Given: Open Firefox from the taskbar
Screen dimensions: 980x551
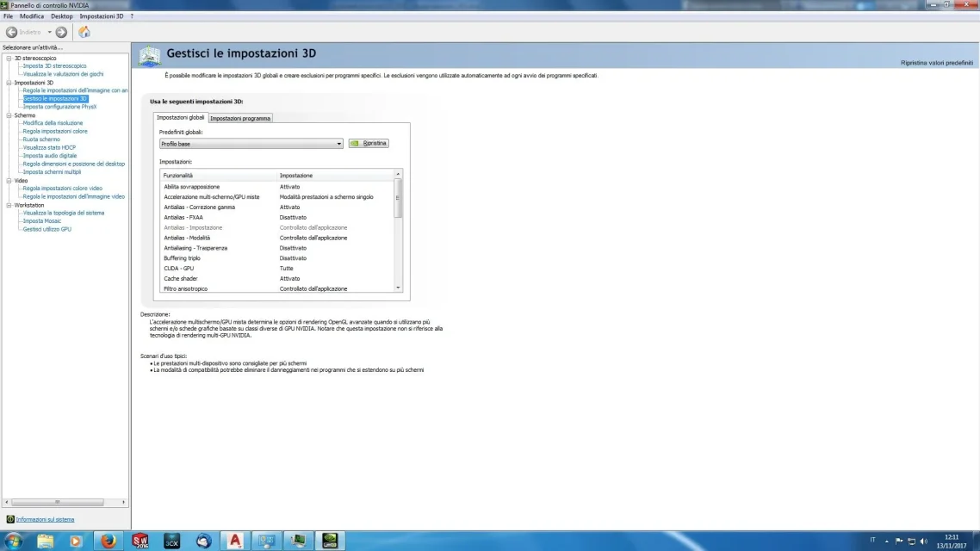Looking at the screenshot, I should point(109,541).
